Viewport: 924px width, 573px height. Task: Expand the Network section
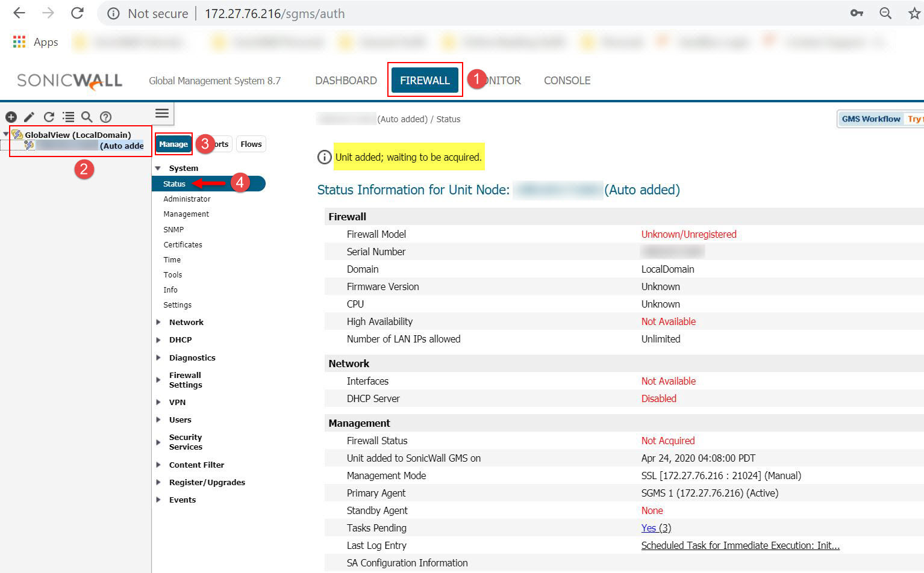[158, 323]
